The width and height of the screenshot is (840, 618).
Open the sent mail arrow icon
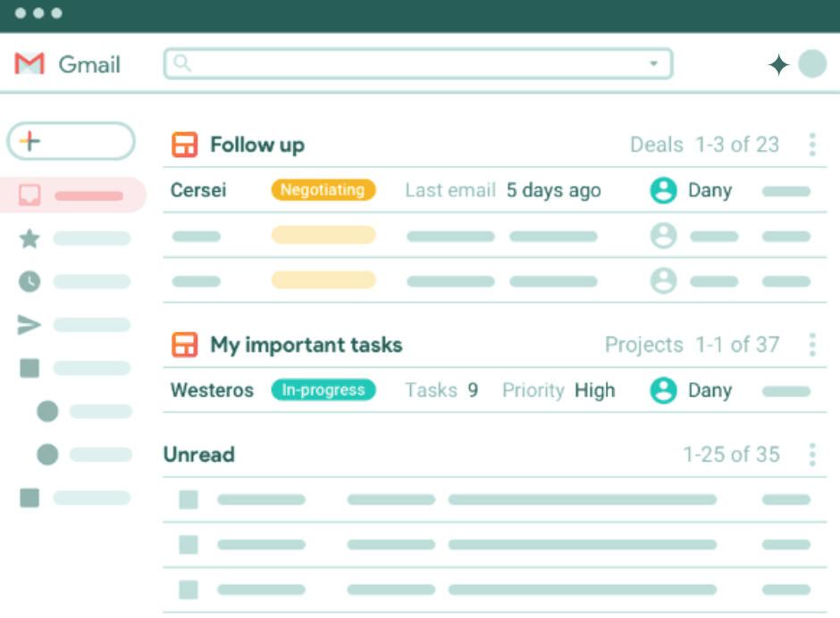coord(29,325)
